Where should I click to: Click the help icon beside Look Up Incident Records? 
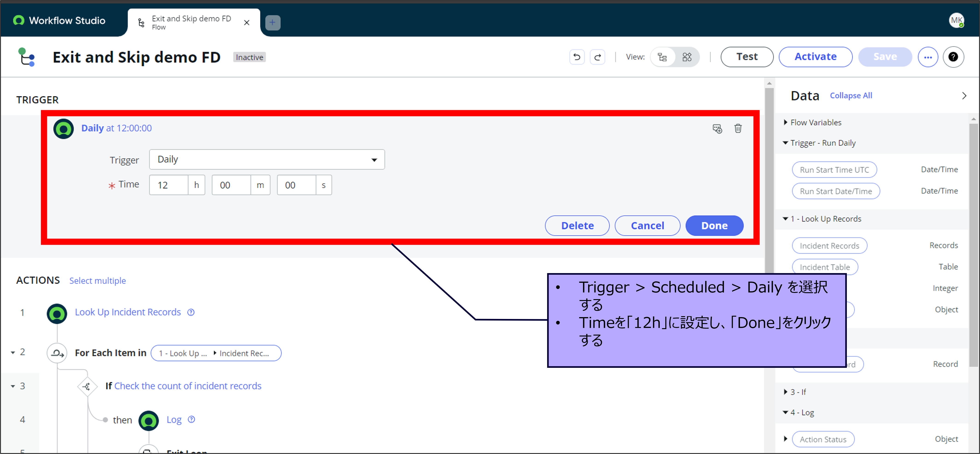pos(191,312)
